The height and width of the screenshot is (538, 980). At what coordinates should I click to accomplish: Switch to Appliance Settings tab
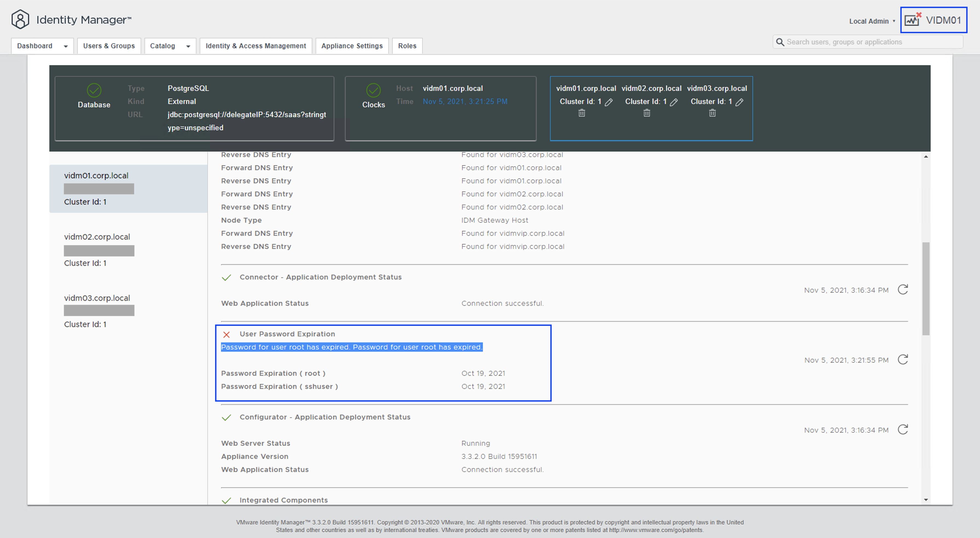[x=352, y=46]
